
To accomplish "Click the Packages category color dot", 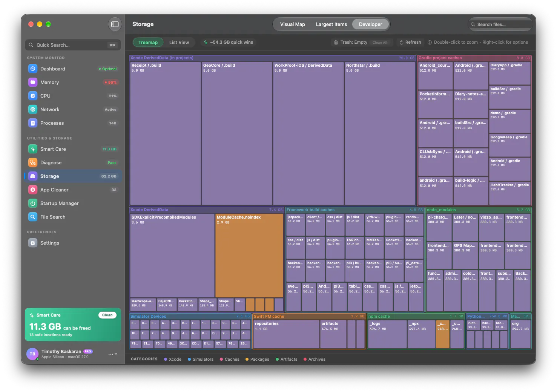I will pyautogui.click(x=247, y=359).
